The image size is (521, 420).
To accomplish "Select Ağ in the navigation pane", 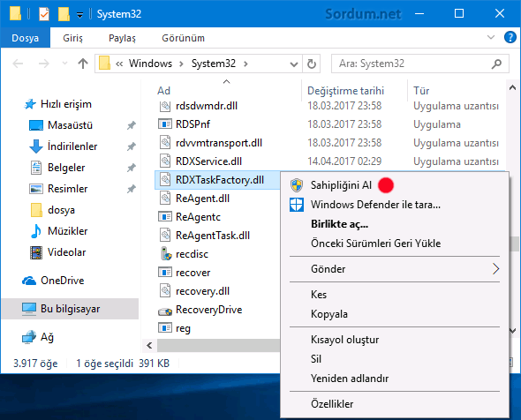I will pyautogui.click(x=38, y=337).
